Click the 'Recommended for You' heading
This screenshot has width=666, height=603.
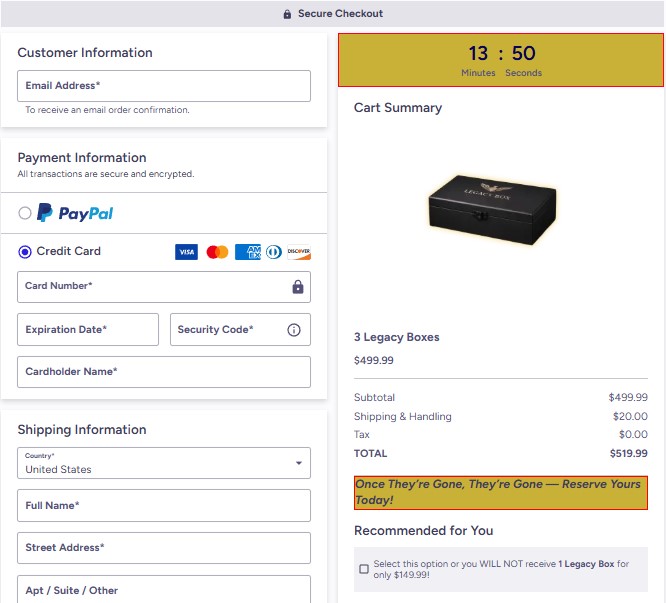coord(424,531)
